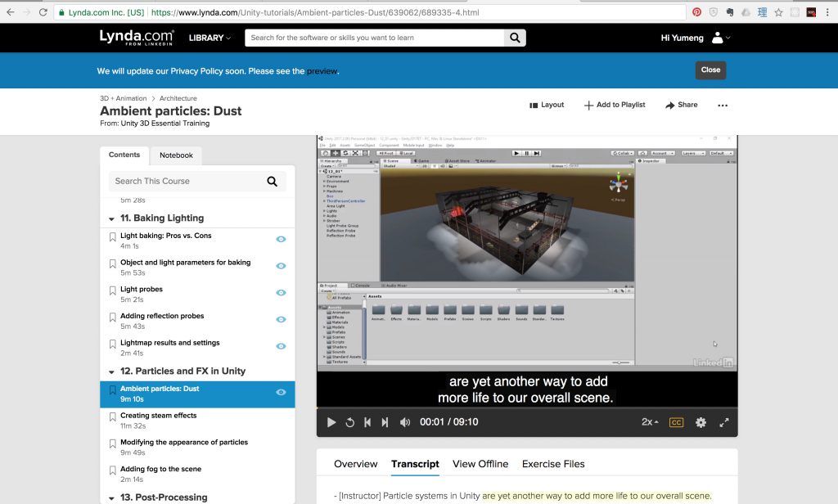Select the Transcript tab
838x504 pixels.
[x=415, y=464]
